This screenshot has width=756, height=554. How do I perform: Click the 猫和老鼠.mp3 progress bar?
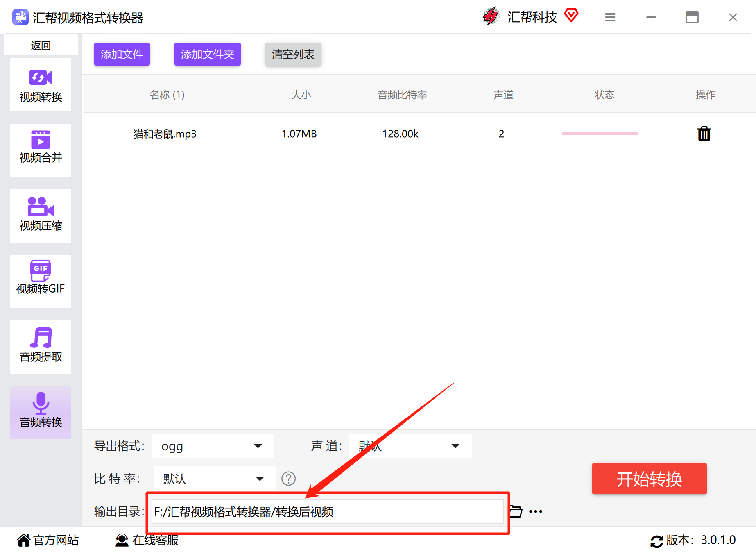point(600,134)
